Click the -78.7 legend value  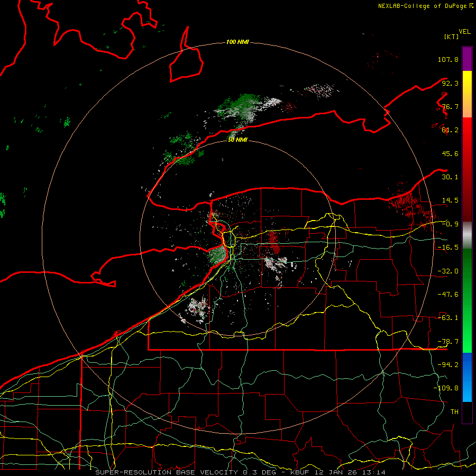(448, 341)
